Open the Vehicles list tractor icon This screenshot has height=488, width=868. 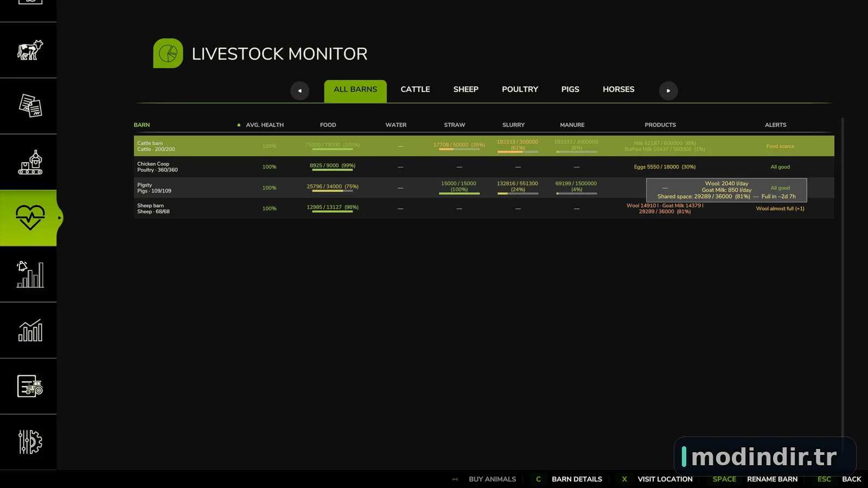(30, 386)
